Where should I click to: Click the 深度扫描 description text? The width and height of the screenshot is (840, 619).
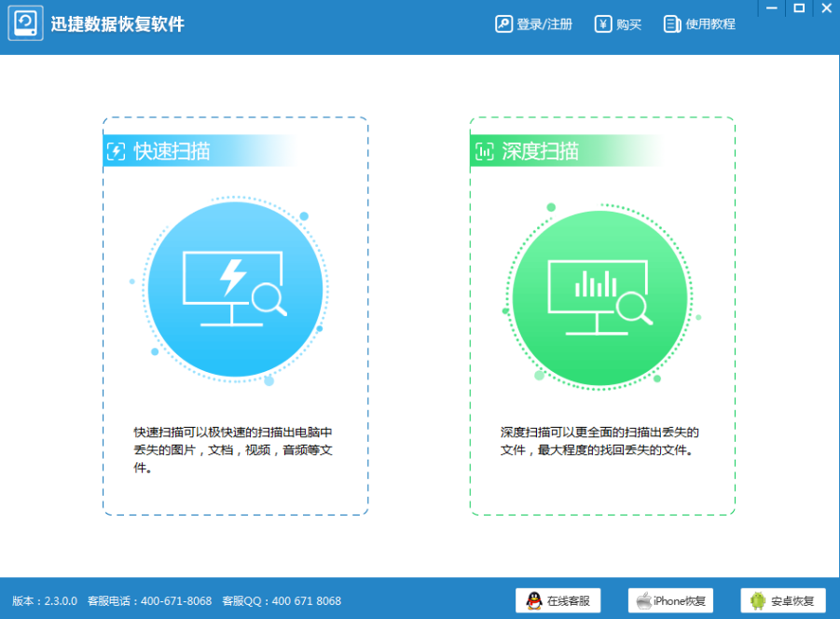click(599, 441)
